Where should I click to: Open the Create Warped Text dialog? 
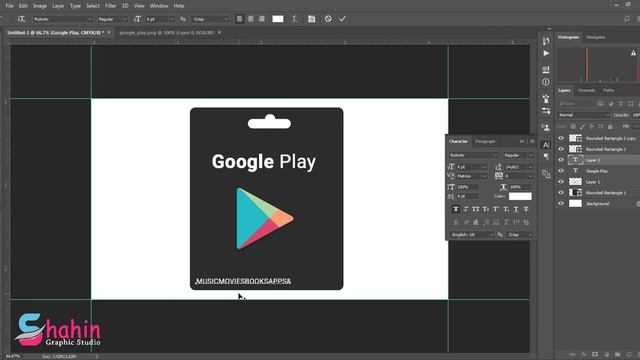click(x=294, y=19)
